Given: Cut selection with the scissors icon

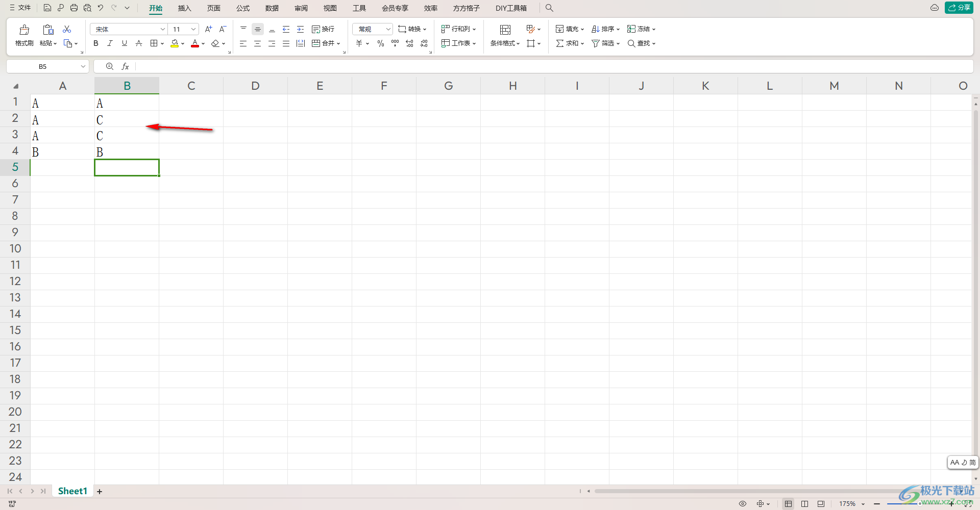Looking at the screenshot, I should tap(67, 30).
